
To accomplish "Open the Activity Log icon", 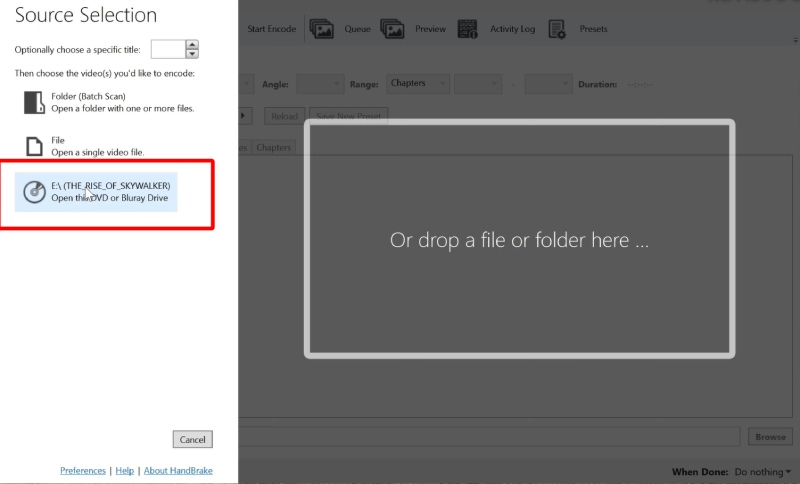I will tap(467, 29).
